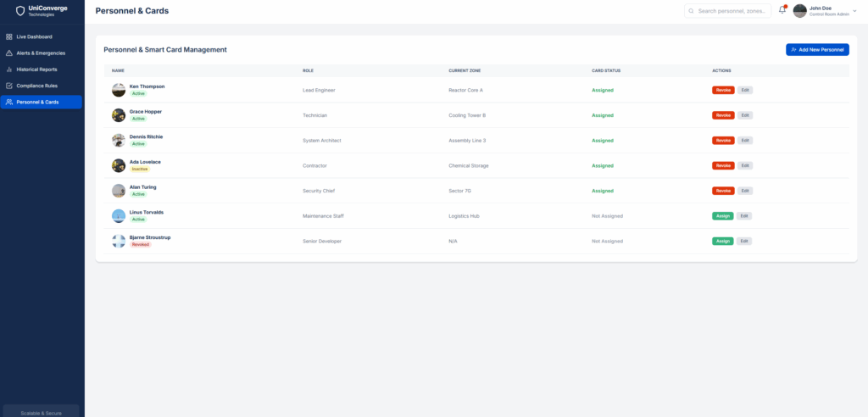Assign a card to Linus Torvalds
Screen dimensions: 868x417
click(723, 216)
